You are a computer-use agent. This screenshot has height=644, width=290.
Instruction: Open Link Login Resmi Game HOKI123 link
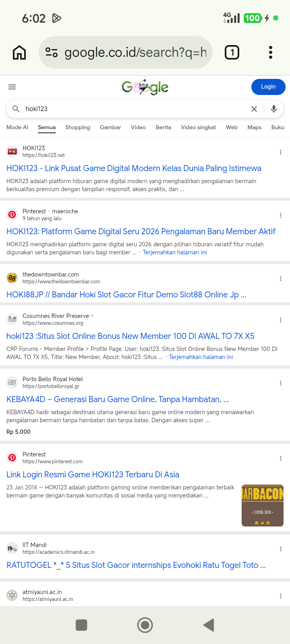[93, 475]
